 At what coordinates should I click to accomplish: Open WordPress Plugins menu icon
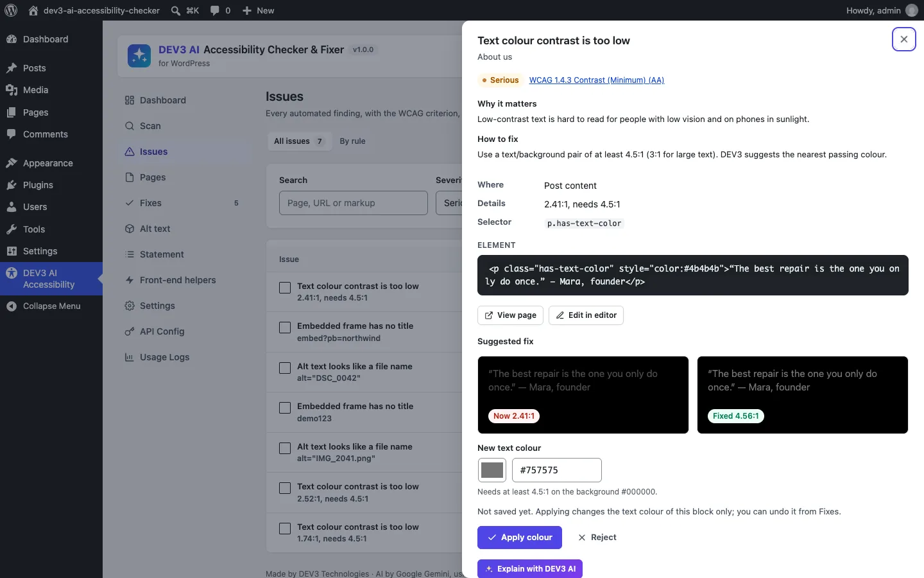point(12,185)
